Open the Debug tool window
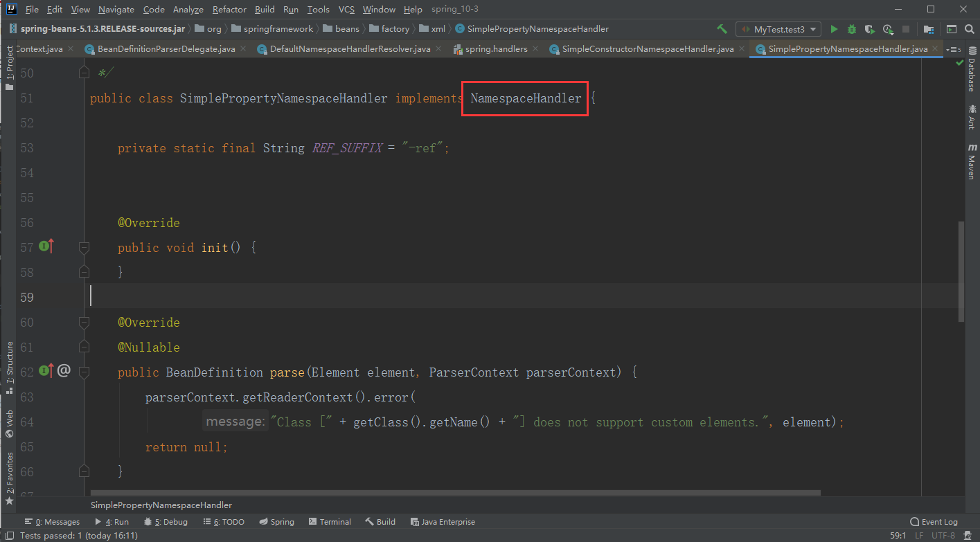Viewport: 980px width, 542px height. click(166, 522)
